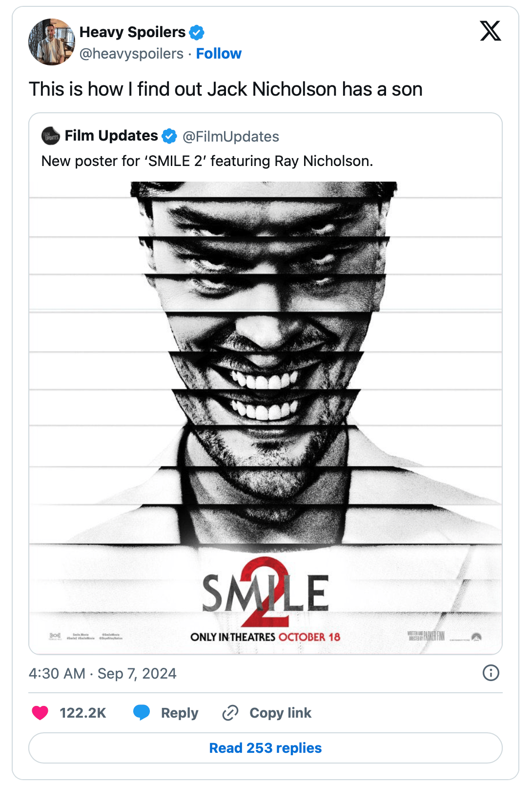
Task: Click Heavy Spoilers profile avatar
Action: (52, 42)
